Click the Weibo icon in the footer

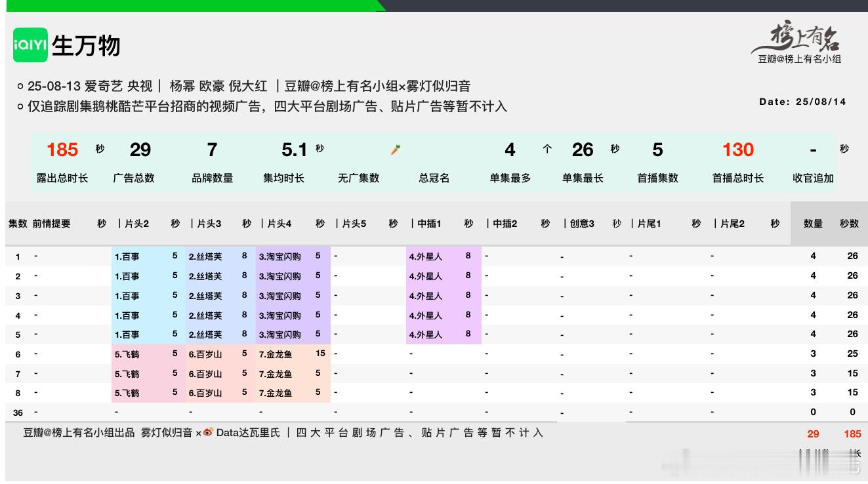[x=208, y=433]
